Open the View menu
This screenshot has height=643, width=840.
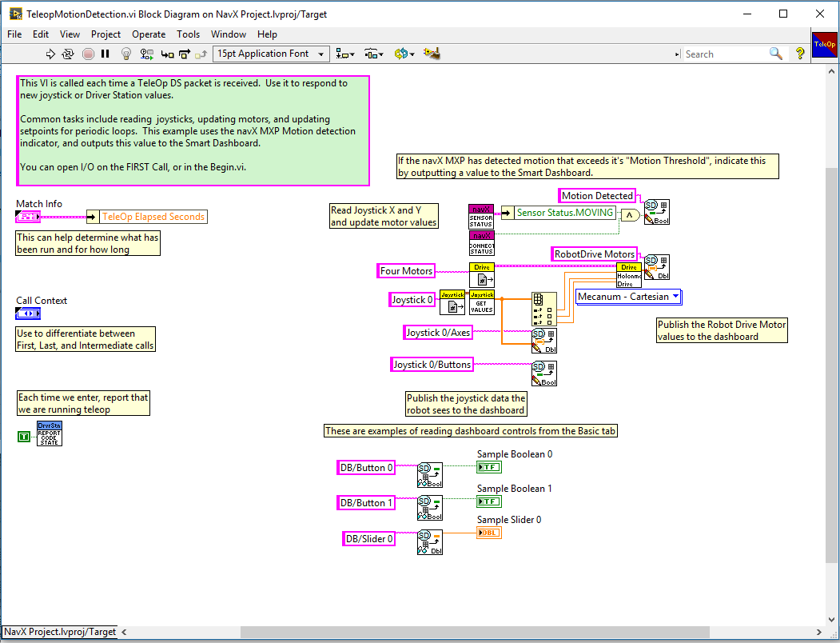(70, 34)
